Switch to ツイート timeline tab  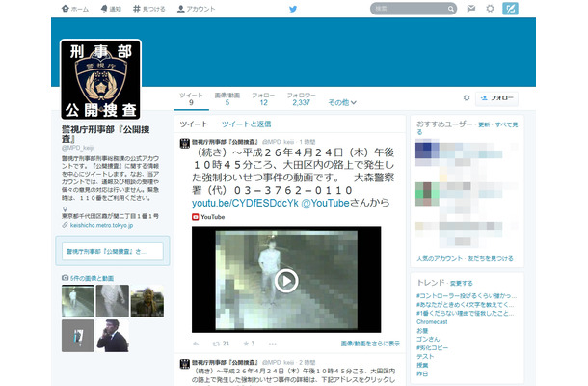194,124
